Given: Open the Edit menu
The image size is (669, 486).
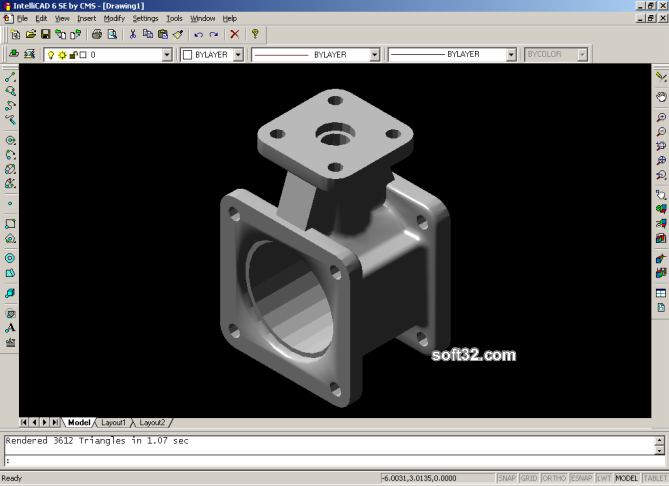Looking at the screenshot, I should pos(41,18).
